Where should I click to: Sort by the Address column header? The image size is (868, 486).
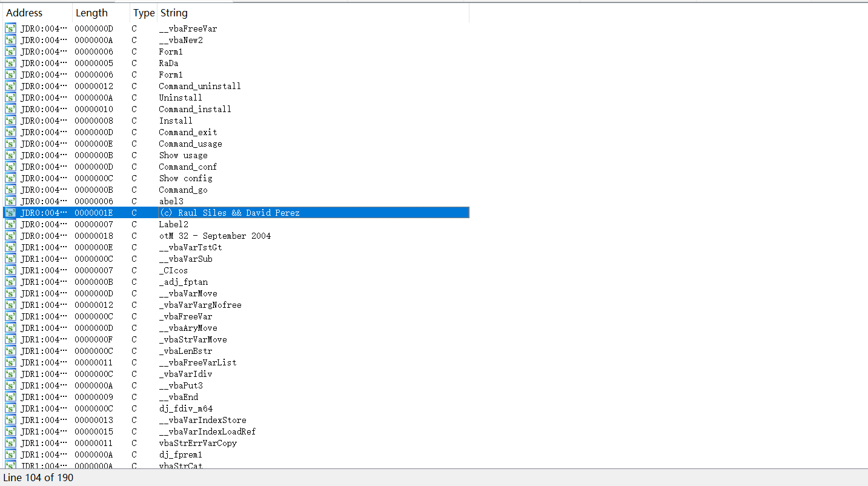tap(38, 13)
